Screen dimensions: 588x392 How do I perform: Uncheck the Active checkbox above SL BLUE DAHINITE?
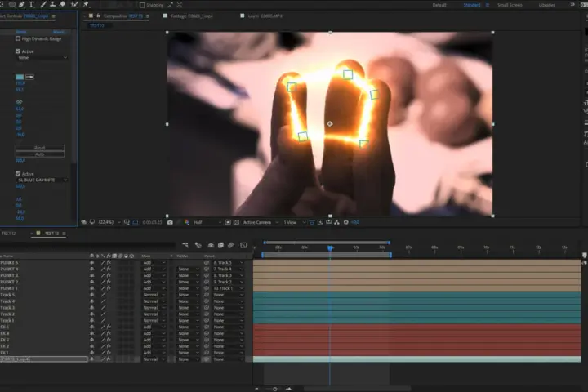pyautogui.click(x=18, y=174)
